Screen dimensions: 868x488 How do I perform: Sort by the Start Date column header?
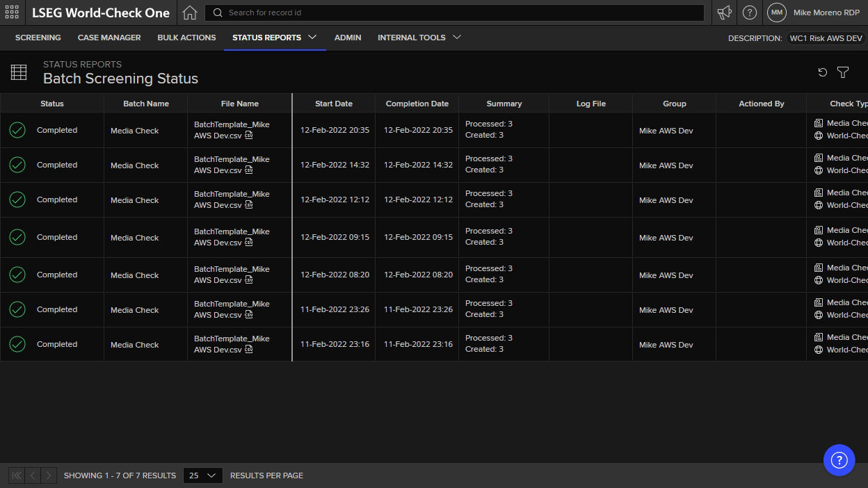click(333, 104)
